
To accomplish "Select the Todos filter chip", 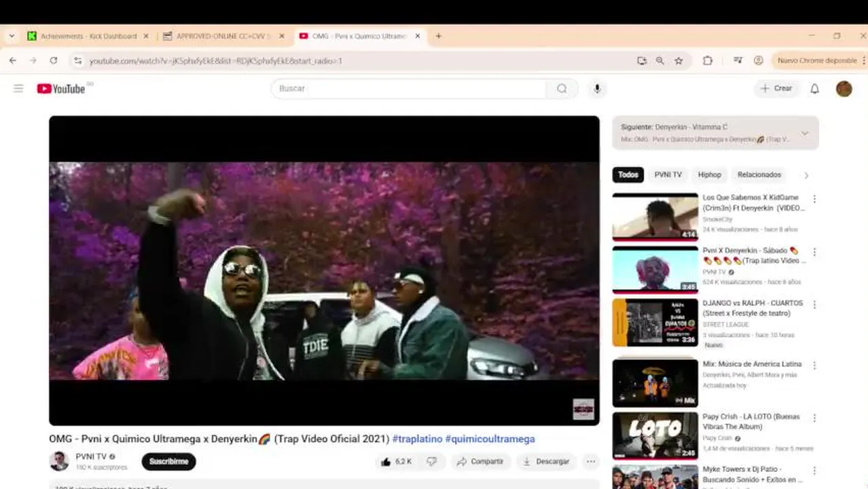I will (628, 175).
